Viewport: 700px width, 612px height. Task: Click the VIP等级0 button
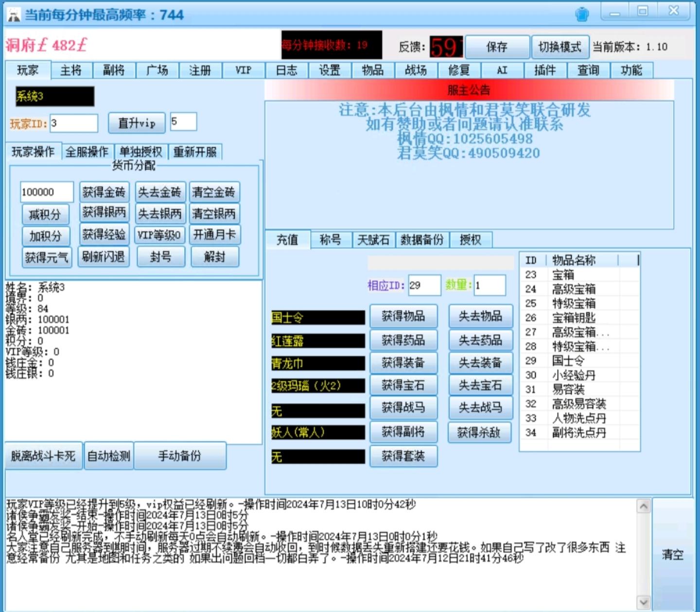159,235
